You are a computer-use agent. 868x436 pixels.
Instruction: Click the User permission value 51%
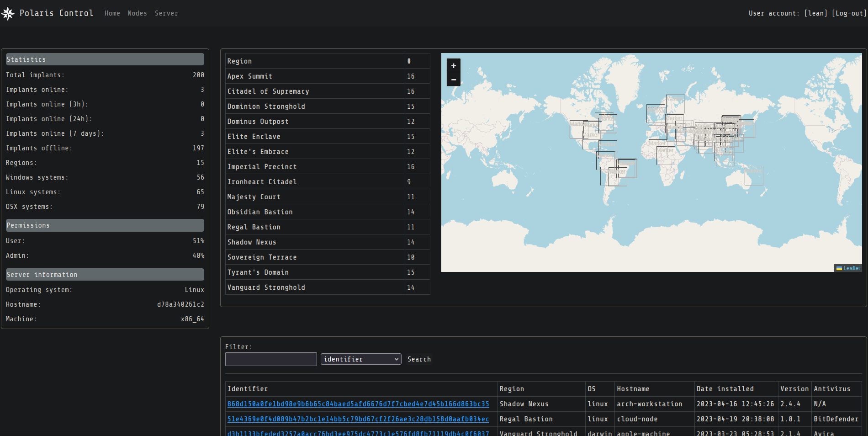coord(198,241)
